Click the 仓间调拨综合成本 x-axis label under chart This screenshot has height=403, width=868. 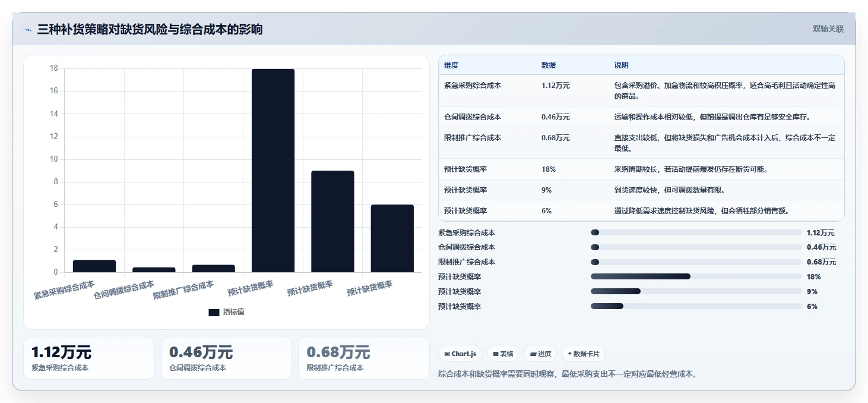coord(123,289)
